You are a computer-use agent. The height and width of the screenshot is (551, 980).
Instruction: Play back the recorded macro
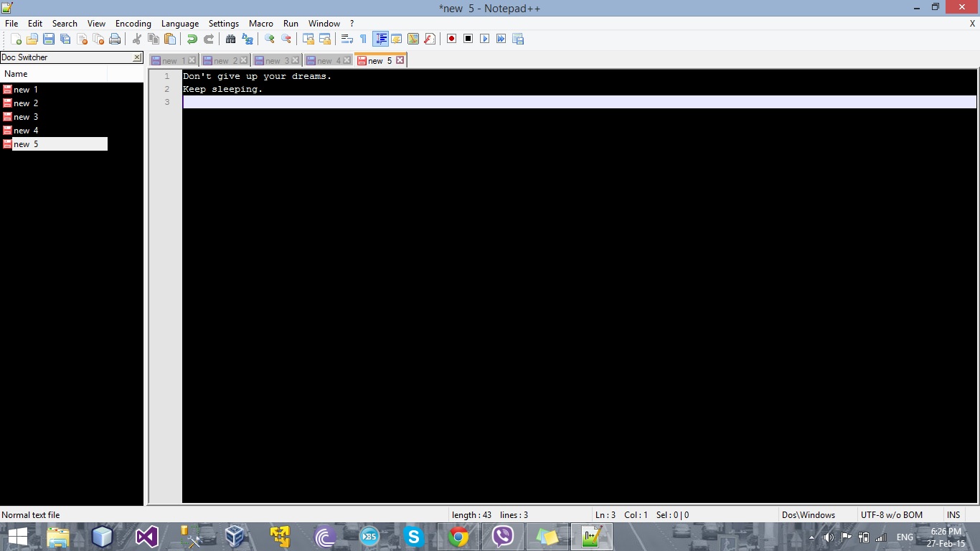[x=484, y=39]
